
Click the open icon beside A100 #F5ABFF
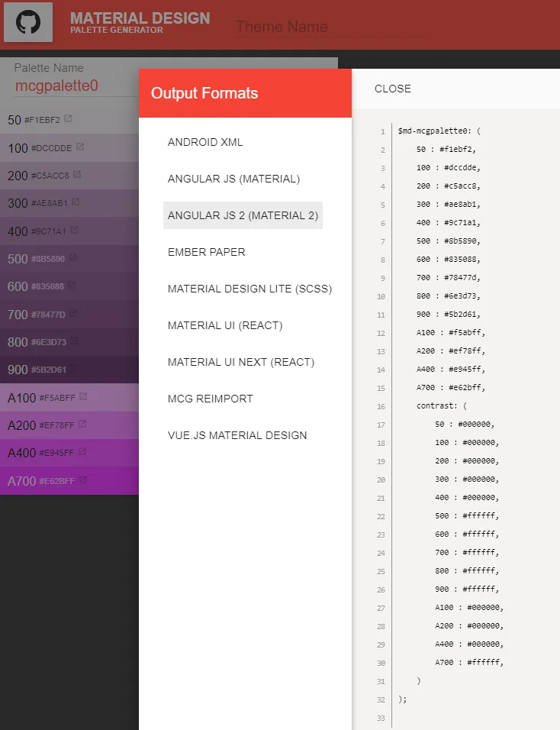83,396
